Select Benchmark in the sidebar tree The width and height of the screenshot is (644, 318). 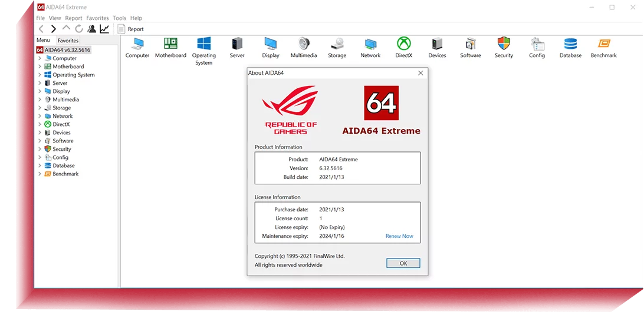pyautogui.click(x=65, y=174)
